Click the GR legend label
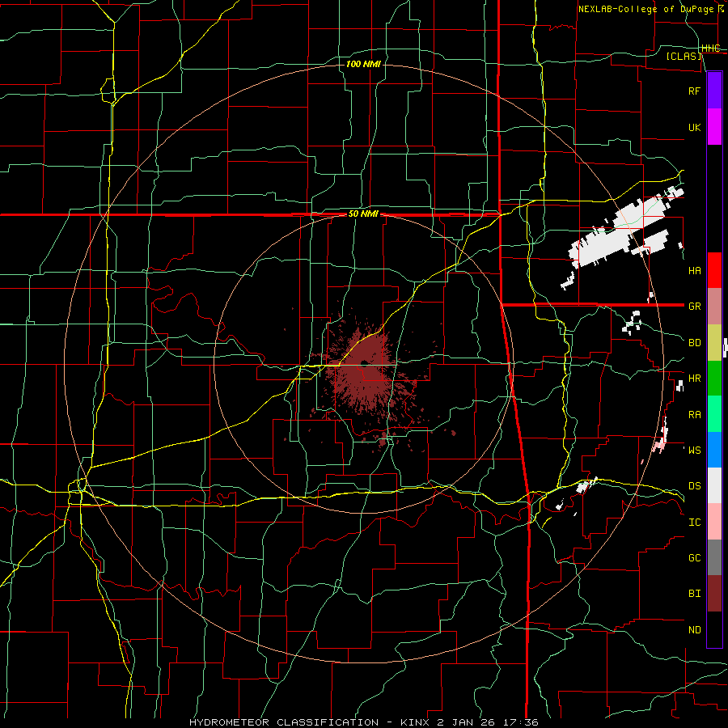 695,307
